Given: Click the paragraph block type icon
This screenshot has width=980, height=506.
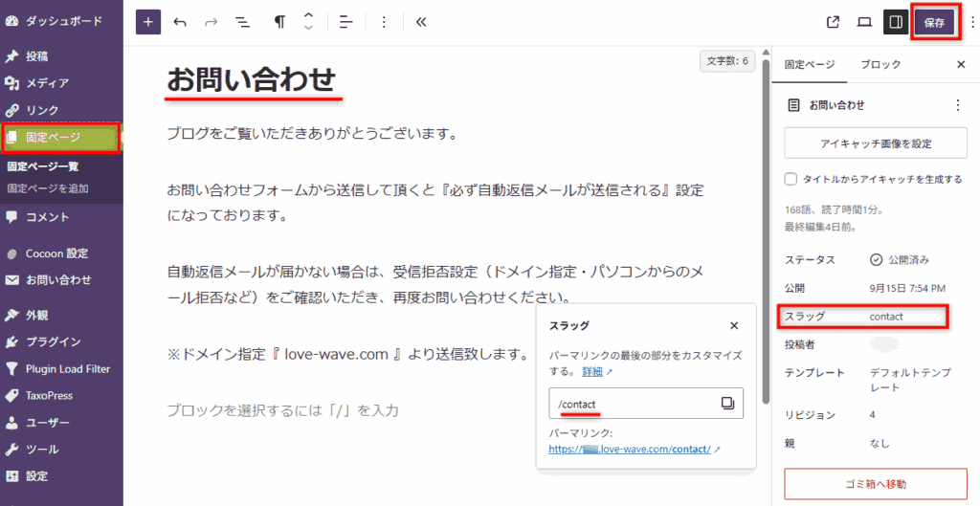Looking at the screenshot, I should (279, 22).
